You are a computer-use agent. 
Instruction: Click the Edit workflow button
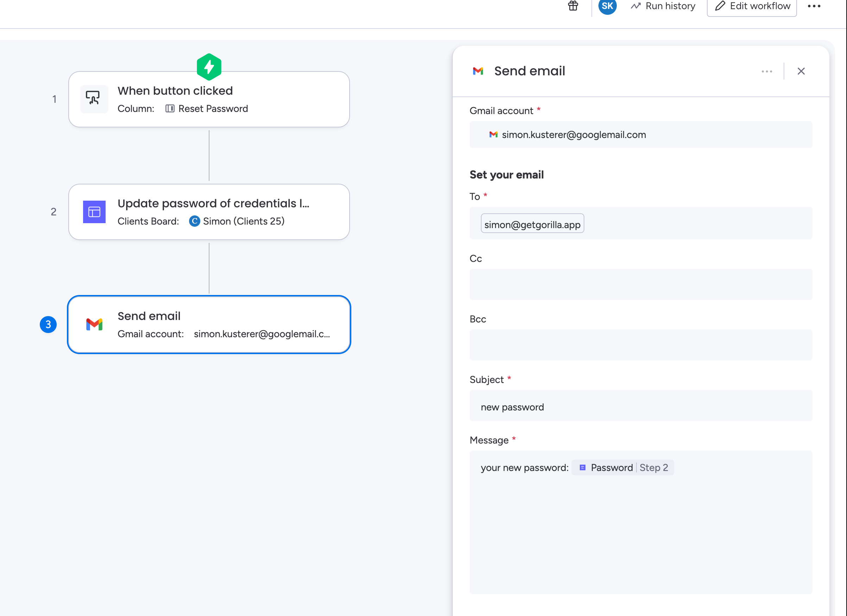pos(751,6)
